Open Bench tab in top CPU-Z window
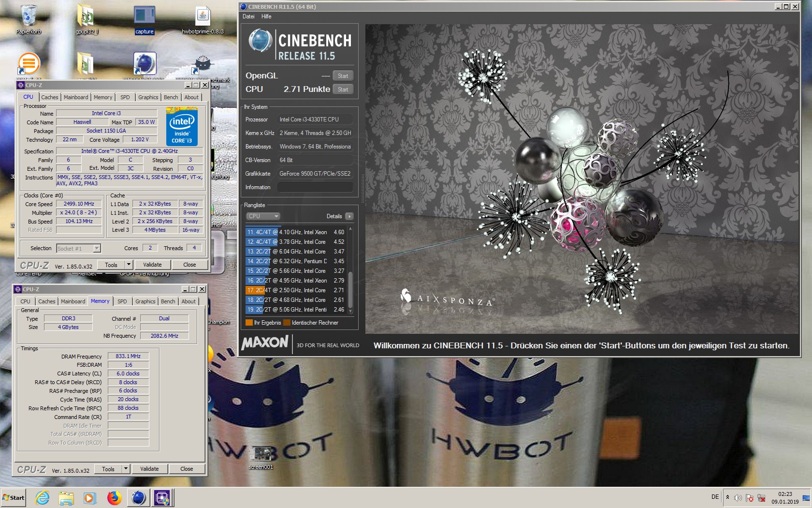Image resolution: width=812 pixels, height=508 pixels. [x=171, y=97]
